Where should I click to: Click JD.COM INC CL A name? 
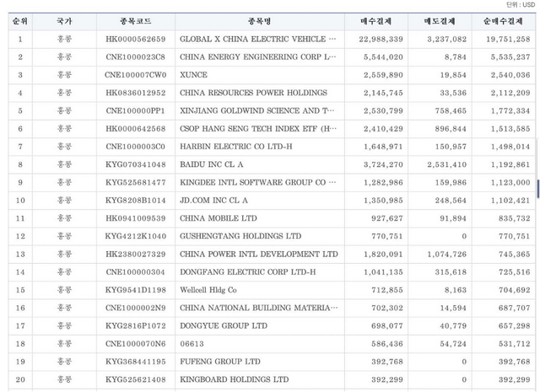[213, 201]
